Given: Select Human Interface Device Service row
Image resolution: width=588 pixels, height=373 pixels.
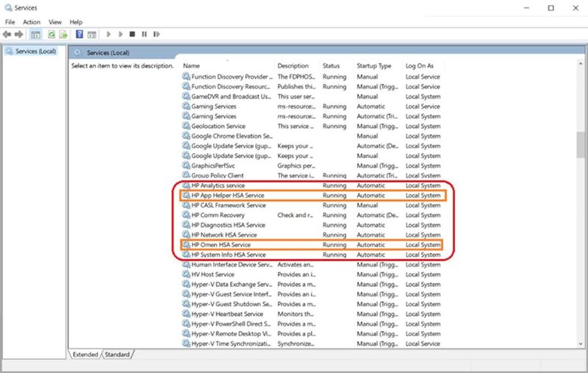Looking at the screenshot, I should (x=312, y=265).
